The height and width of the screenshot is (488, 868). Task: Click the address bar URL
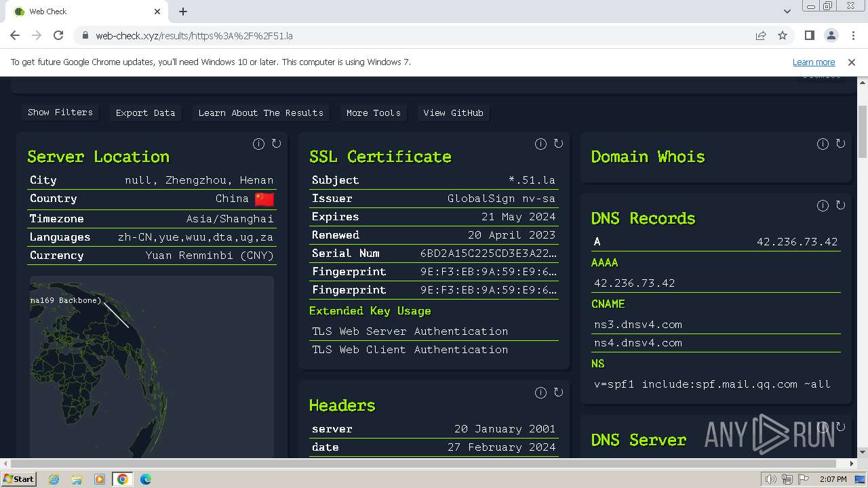[194, 36]
